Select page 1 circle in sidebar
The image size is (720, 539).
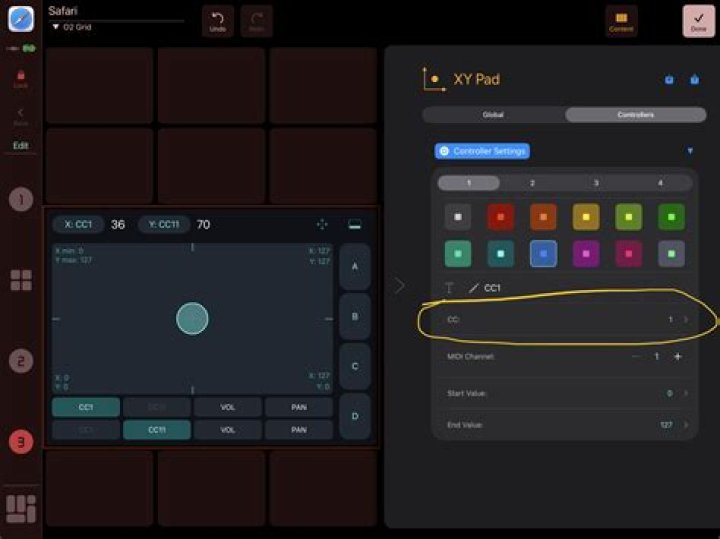[x=21, y=199]
